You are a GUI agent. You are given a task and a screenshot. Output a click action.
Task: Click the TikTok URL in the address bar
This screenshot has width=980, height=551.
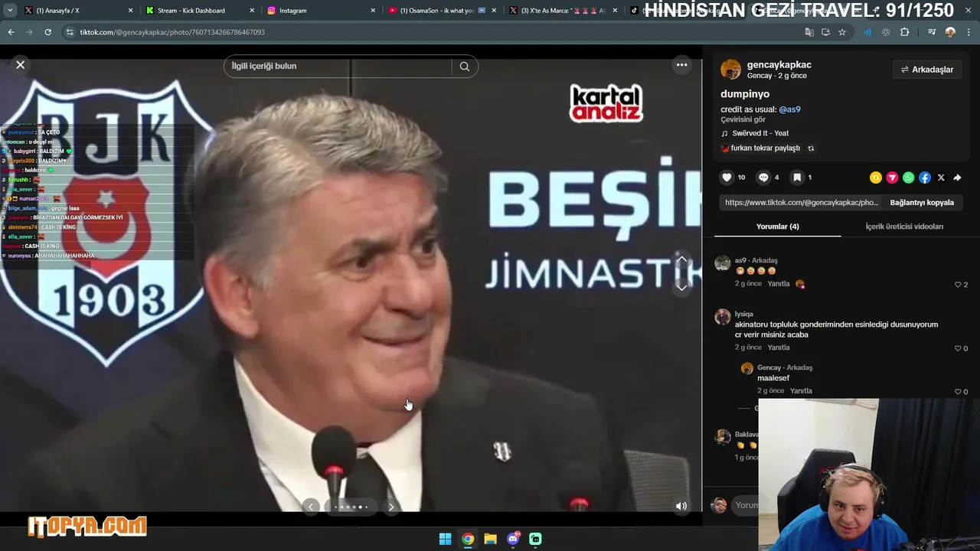[x=172, y=32]
